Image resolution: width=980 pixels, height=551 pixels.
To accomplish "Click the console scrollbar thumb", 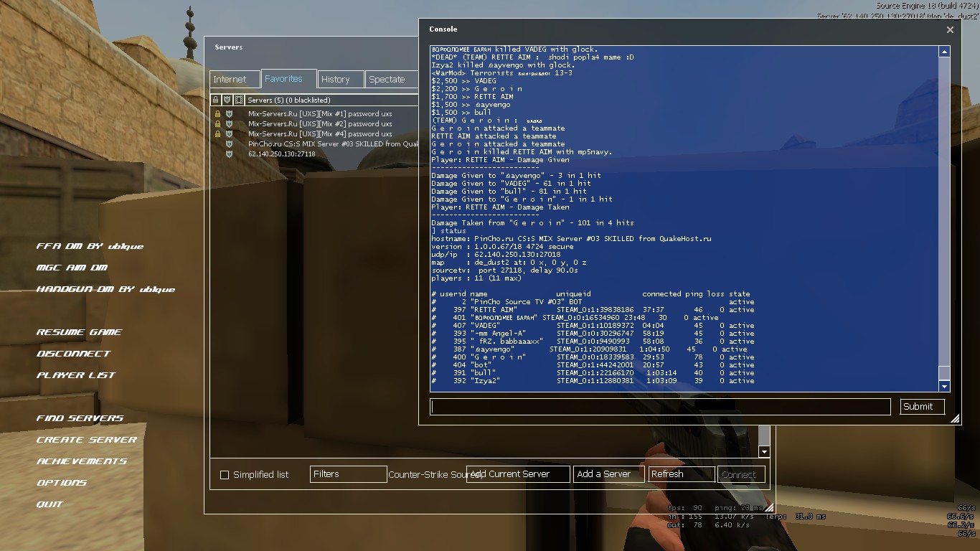I will click(x=944, y=373).
